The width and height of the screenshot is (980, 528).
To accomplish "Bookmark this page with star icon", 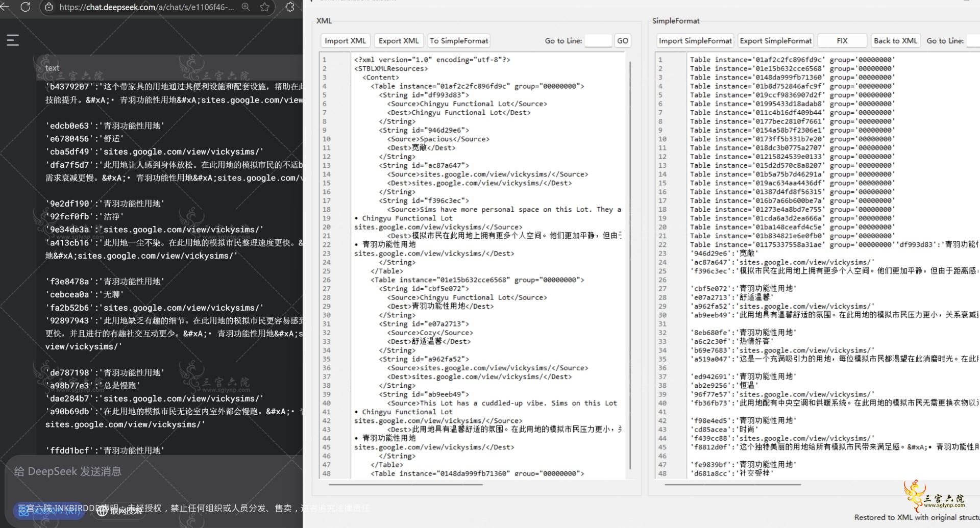I will coord(264,7).
